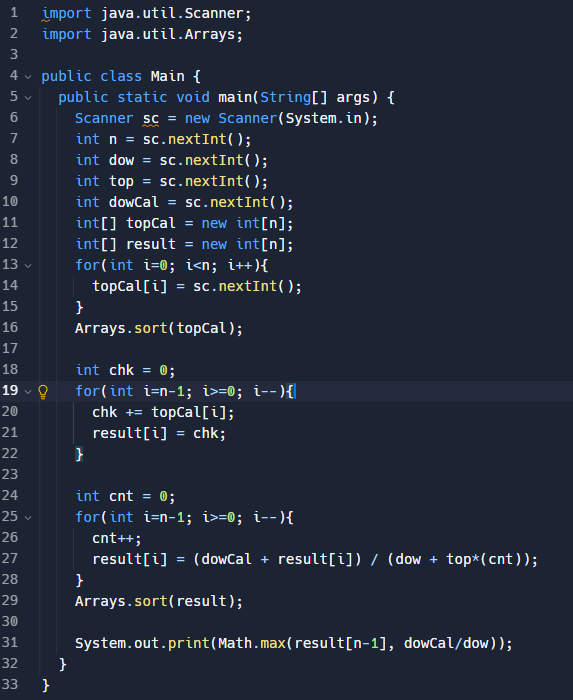Click the variable 'dowCal' declared on line 10
This screenshot has height=700, width=573.
pos(134,202)
